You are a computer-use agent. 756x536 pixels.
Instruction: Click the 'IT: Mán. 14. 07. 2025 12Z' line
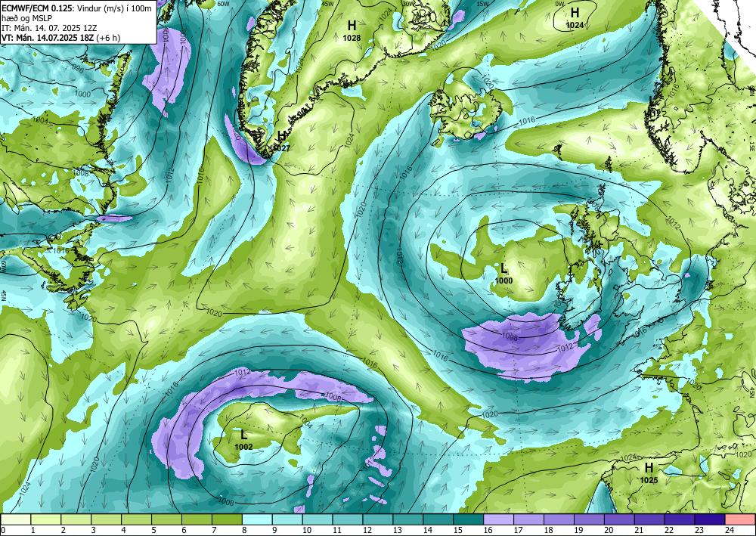[48, 27]
